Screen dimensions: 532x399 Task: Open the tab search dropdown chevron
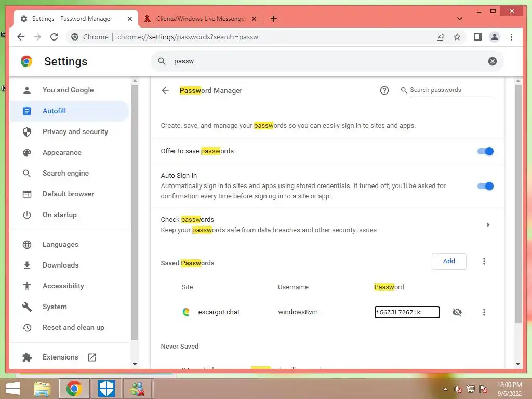pos(460,19)
